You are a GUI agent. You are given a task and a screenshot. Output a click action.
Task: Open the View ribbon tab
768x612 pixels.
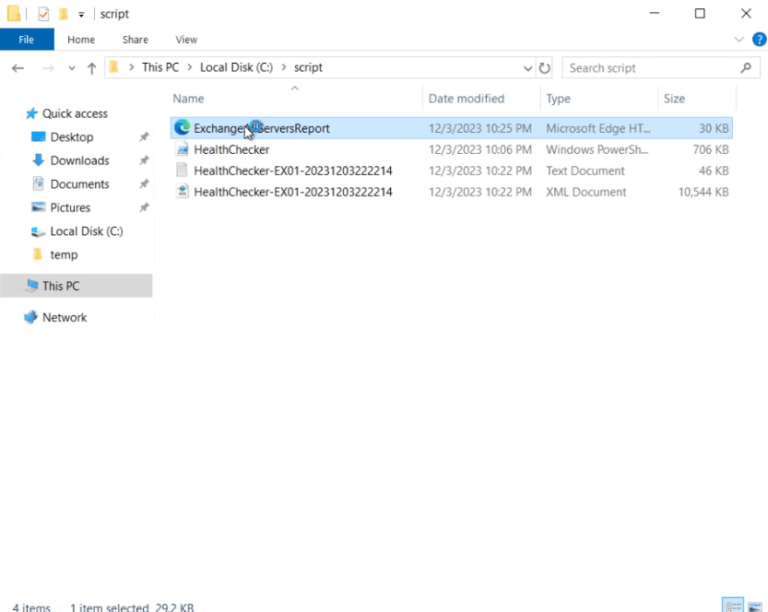click(x=186, y=40)
